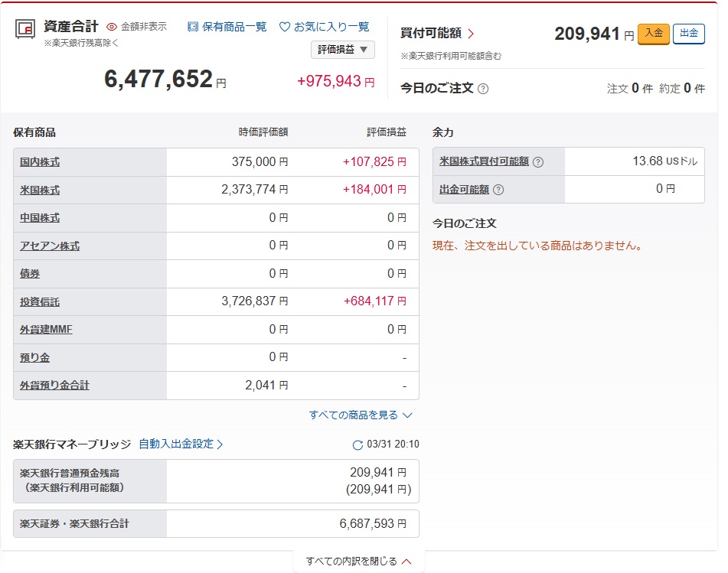
Task: Open 国内株式 holdings
Action: (40, 162)
